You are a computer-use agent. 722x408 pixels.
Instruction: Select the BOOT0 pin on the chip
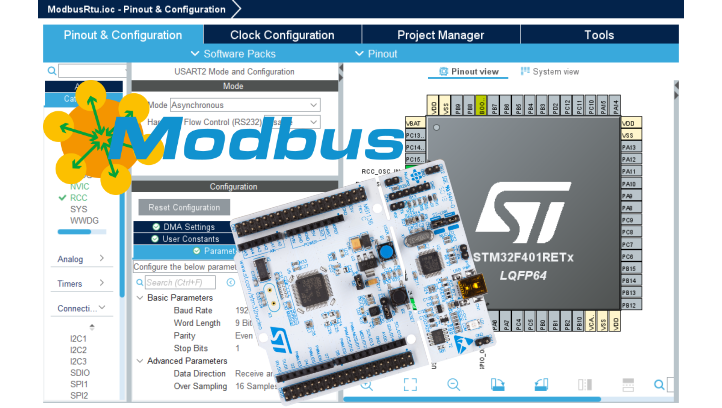click(480, 105)
